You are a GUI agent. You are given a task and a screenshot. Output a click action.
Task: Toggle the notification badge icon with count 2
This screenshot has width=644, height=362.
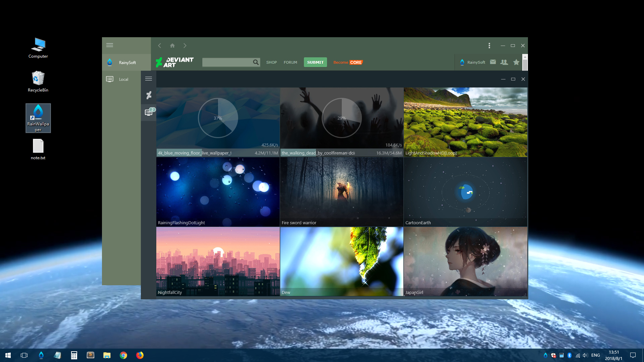[x=149, y=112]
